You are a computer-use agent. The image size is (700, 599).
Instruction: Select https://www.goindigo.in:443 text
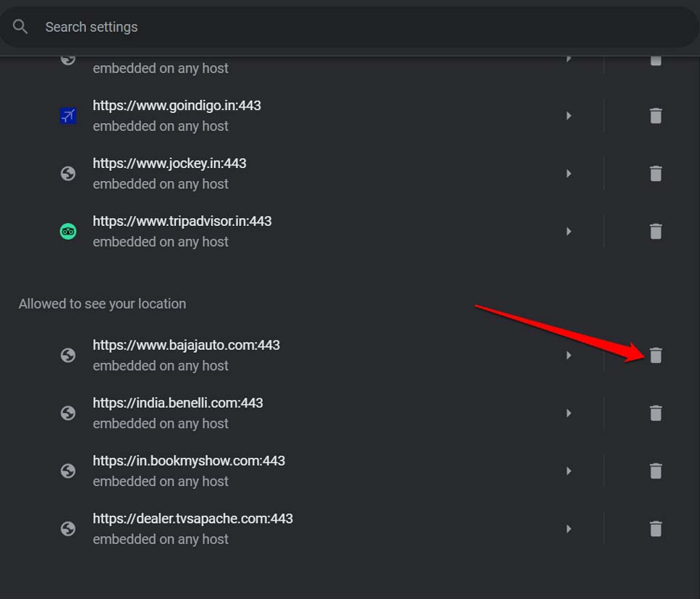[177, 106]
